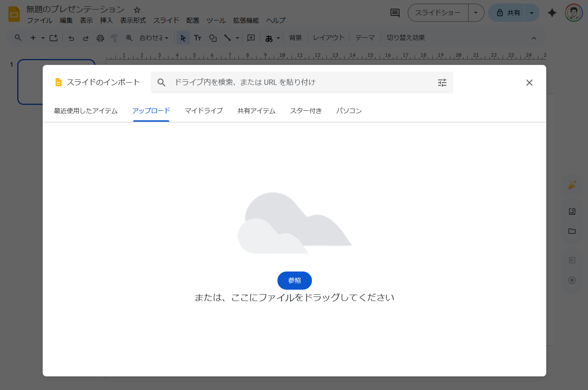The width and height of the screenshot is (588, 390).
Task: Select the shape tool
Action: pos(212,38)
